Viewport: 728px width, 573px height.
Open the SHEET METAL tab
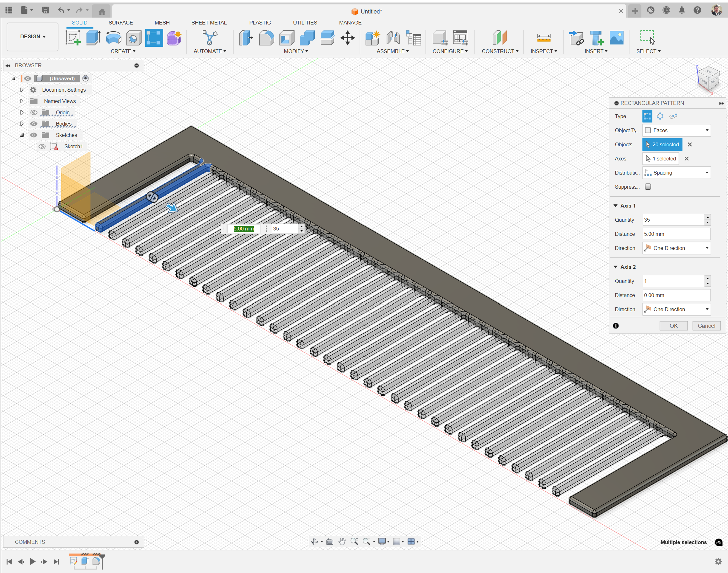tap(209, 23)
